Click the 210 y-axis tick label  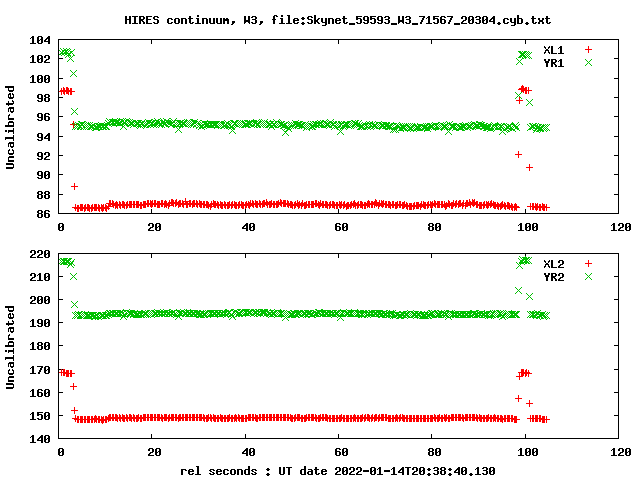40,277
